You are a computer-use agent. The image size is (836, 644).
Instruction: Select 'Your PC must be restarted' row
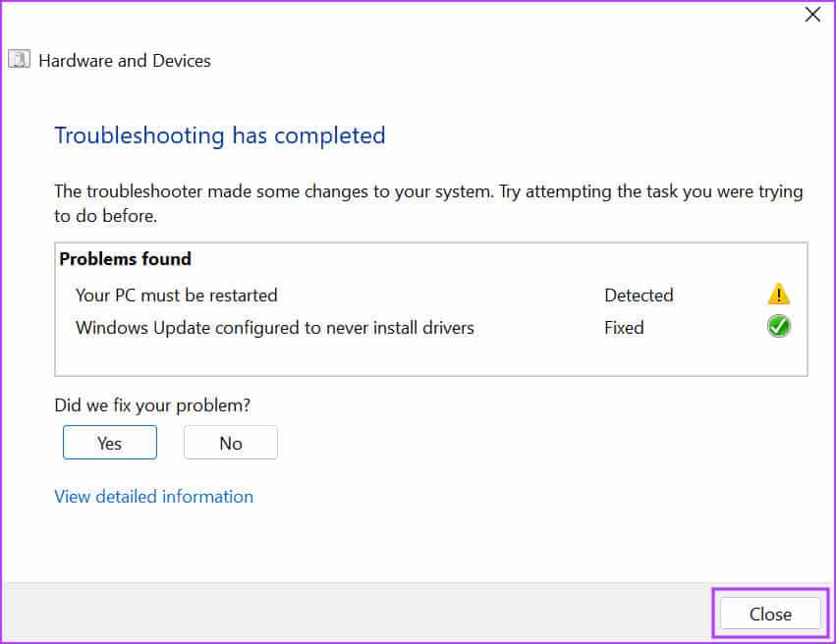tap(431, 295)
